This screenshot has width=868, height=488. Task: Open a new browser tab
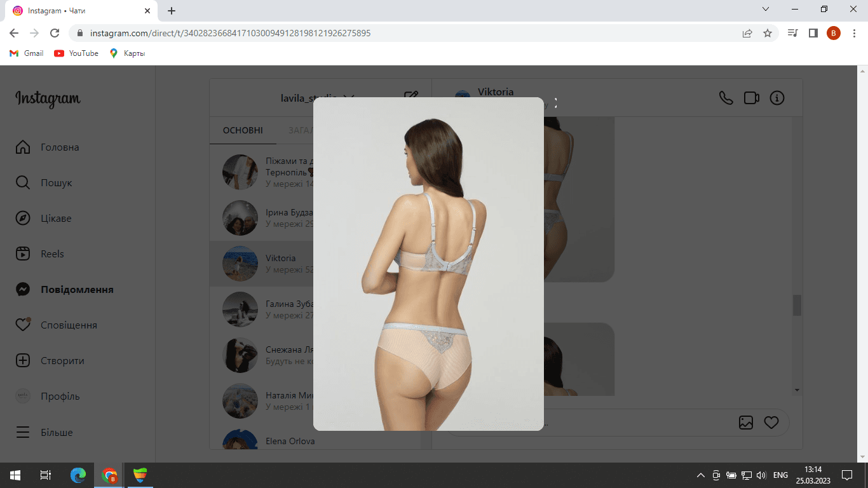172,11
